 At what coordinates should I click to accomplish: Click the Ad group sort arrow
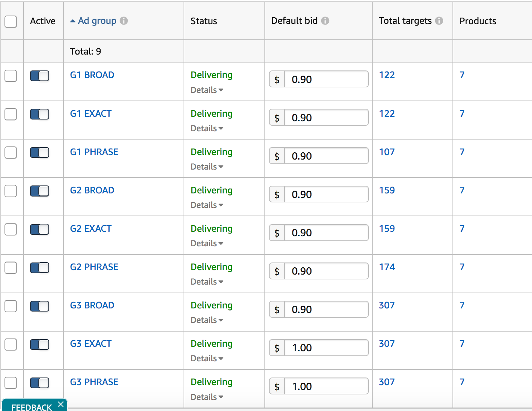click(73, 21)
